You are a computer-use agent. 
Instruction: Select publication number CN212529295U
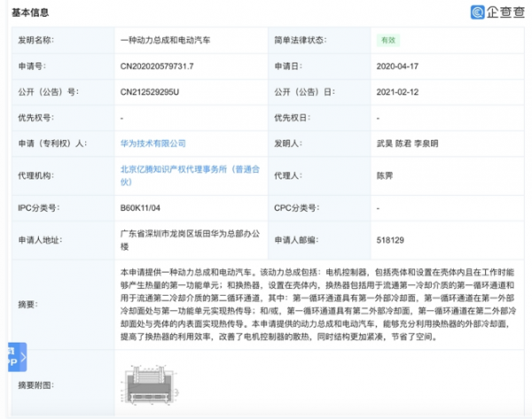(150, 92)
